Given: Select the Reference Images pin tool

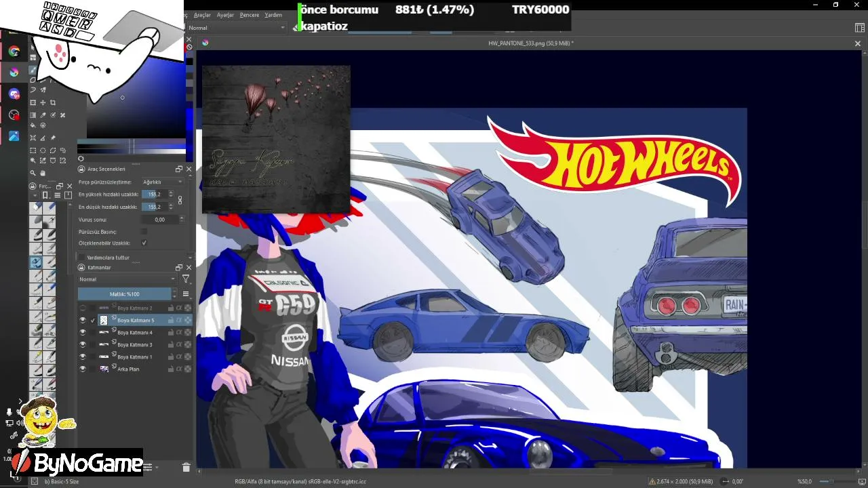Looking at the screenshot, I should click(53, 138).
